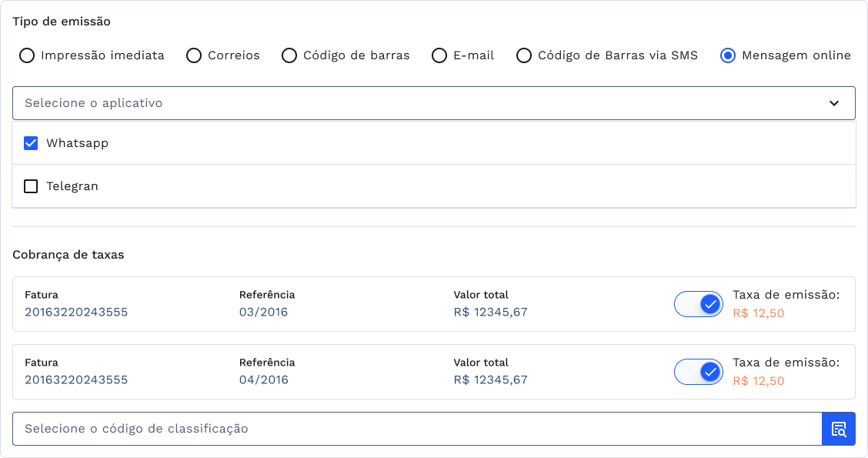Uncheck the Whatsapp checkbox
This screenshot has width=868, height=458.
pyautogui.click(x=31, y=143)
